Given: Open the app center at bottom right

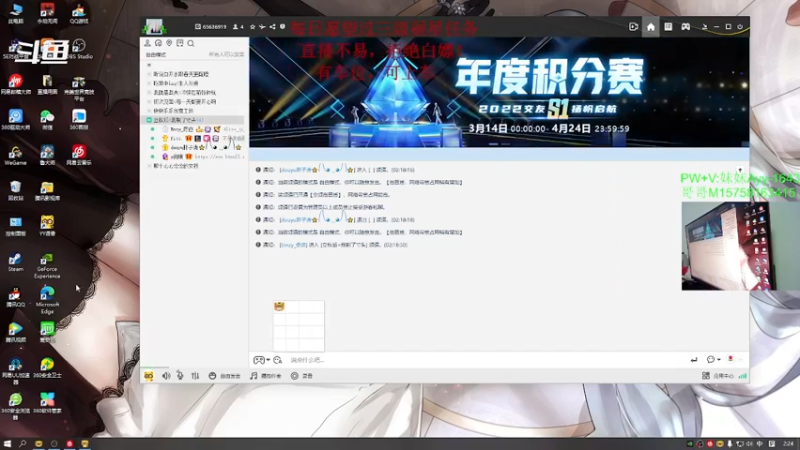Looking at the screenshot, I should (717, 376).
